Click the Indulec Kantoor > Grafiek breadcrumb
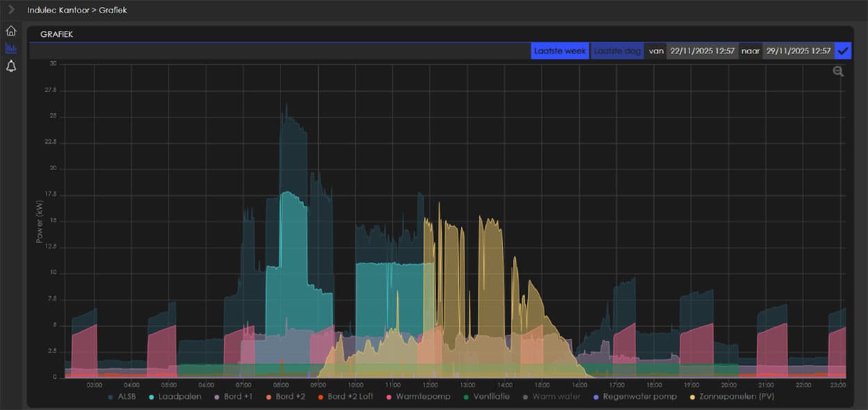This screenshot has height=410, width=868. (77, 10)
